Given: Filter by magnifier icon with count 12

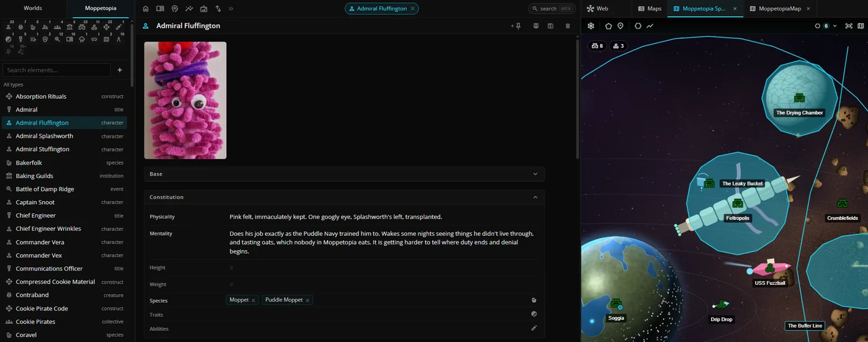Looking at the screenshot, I should point(57,39).
